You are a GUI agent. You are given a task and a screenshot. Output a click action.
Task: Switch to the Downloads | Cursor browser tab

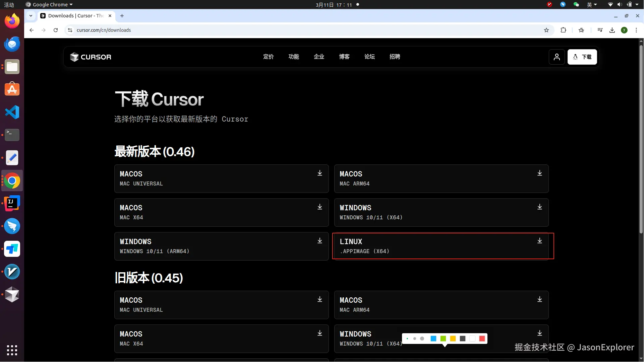tap(74, 16)
